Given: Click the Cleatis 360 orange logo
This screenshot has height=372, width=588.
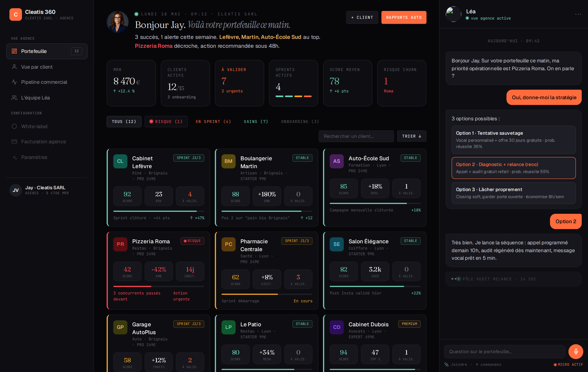Looking at the screenshot, I should coord(16,14).
